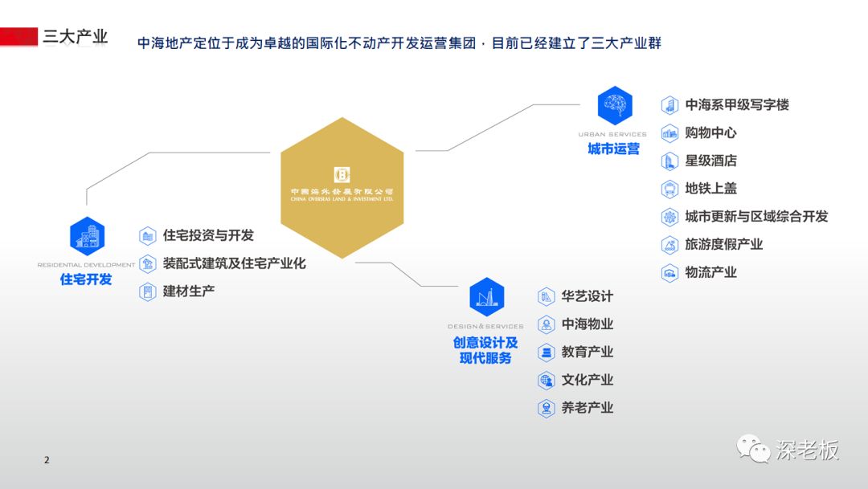Select the 建材生产 icon
This screenshot has width=868, height=489.
tap(147, 291)
